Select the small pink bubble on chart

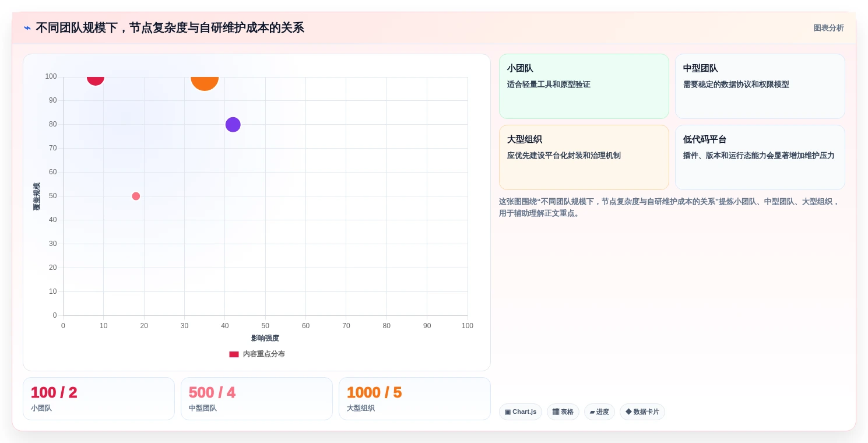coord(136,196)
